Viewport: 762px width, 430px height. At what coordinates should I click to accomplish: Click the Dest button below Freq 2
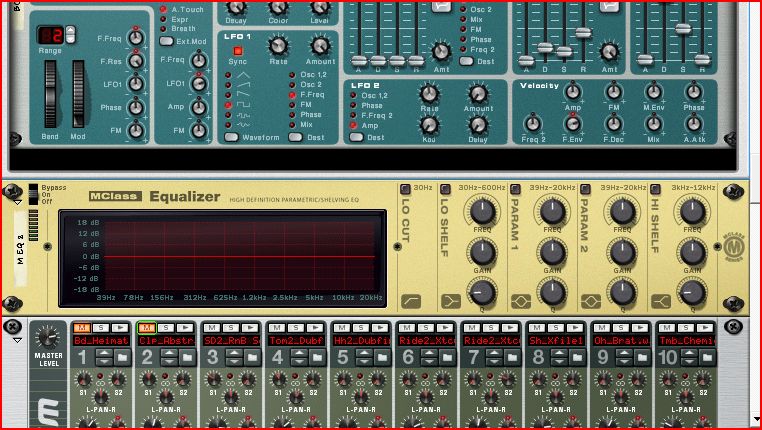click(467, 61)
